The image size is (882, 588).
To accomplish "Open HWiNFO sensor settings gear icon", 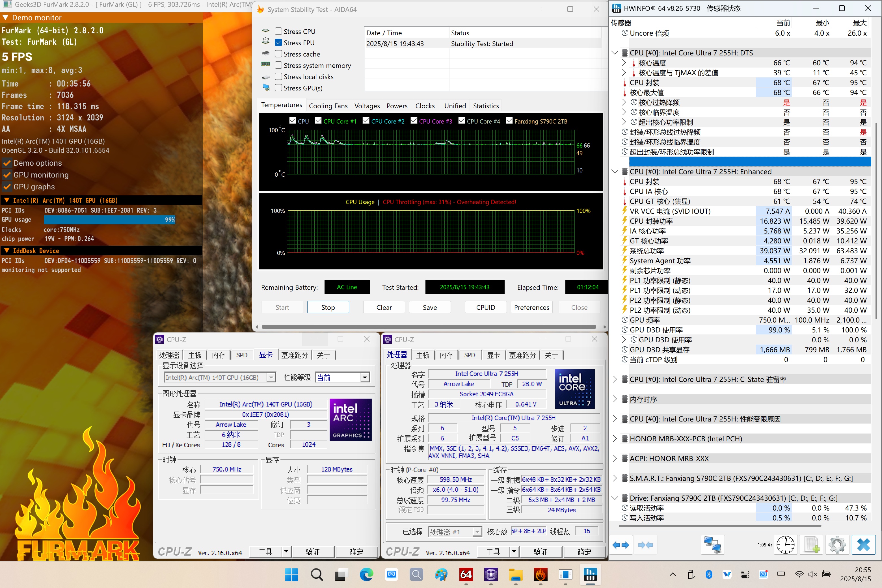I will [x=837, y=545].
